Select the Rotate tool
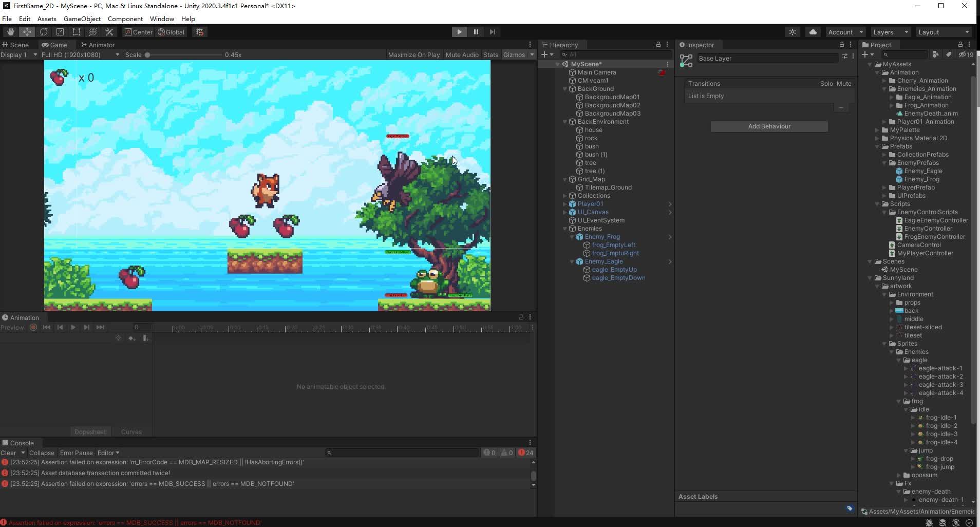This screenshot has height=527, width=980. 44,32
